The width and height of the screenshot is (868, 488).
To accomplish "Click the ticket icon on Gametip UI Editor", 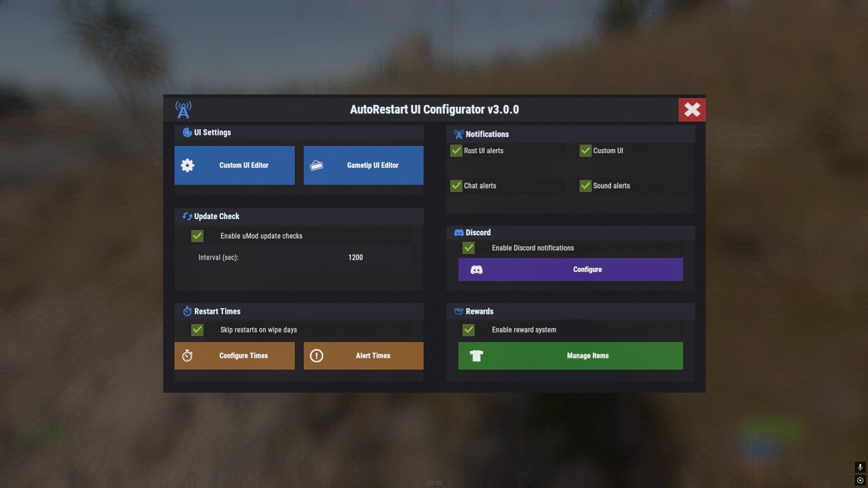I will pos(316,165).
